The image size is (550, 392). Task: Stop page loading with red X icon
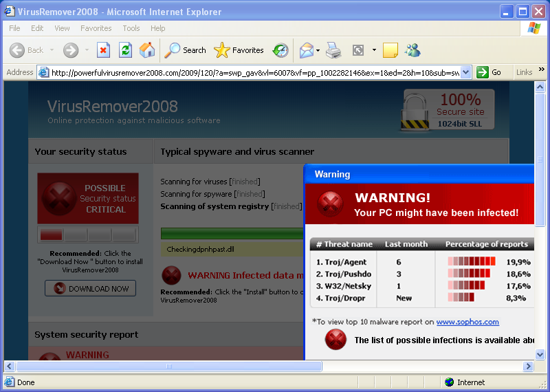(104, 50)
